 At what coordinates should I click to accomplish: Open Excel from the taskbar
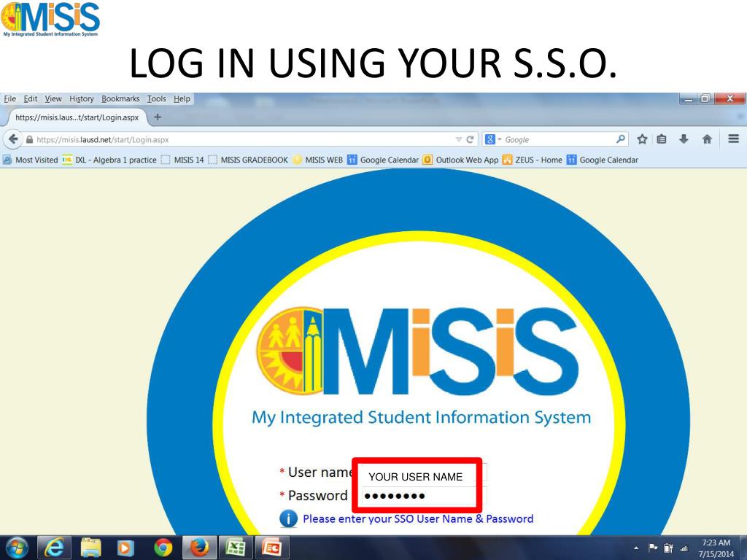236,548
